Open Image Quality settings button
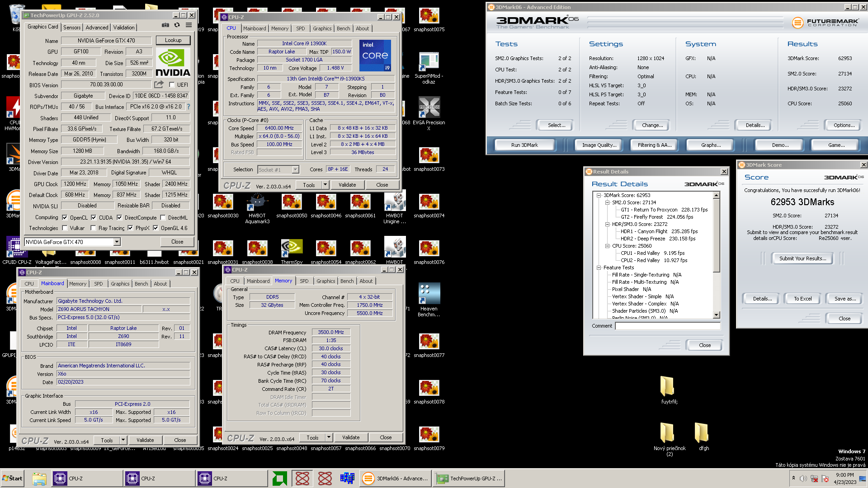Screen dimensions: 868x488 click(x=599, y=145)
